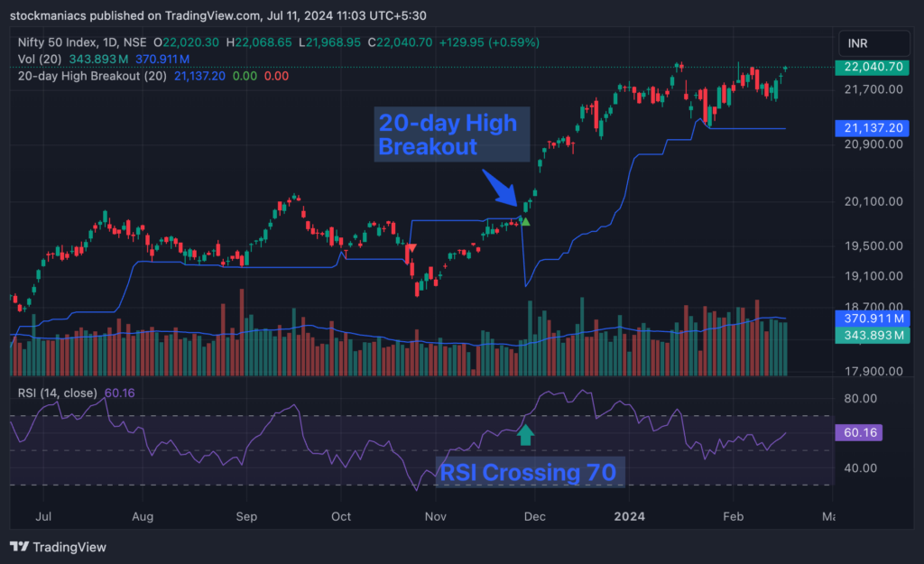Viewport: 924px width, 564px height.
Task: Click the INR currency button
Action: coord(873,43)
